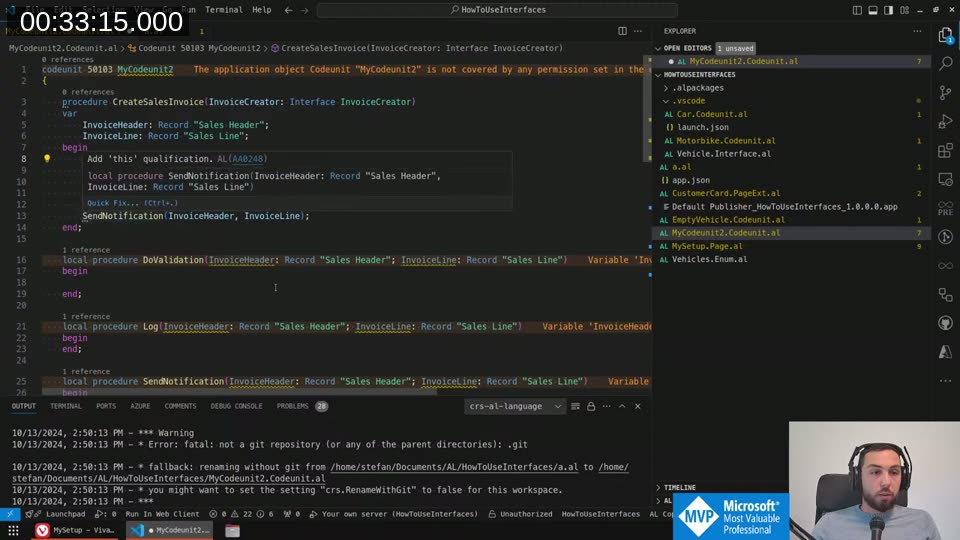Viewport: 960px width, 540px height.
Task: Open the Run and Debug view
Action: coord(945,121)
